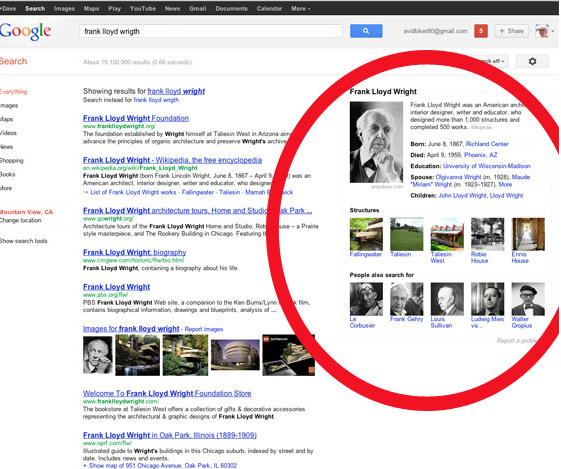Expand More in left sidebar filters
The width and height of the screenshot is (561, 469).
[6, 188]
